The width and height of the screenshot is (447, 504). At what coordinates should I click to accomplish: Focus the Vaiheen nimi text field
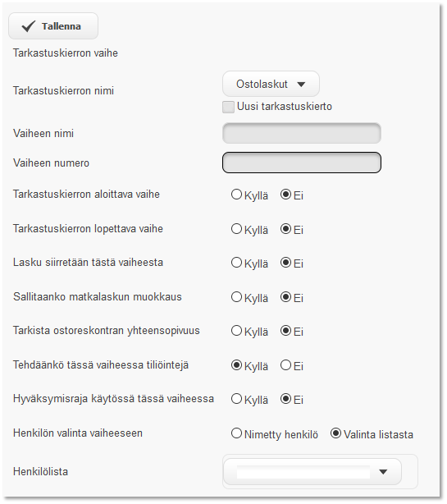tap(302, 133)
